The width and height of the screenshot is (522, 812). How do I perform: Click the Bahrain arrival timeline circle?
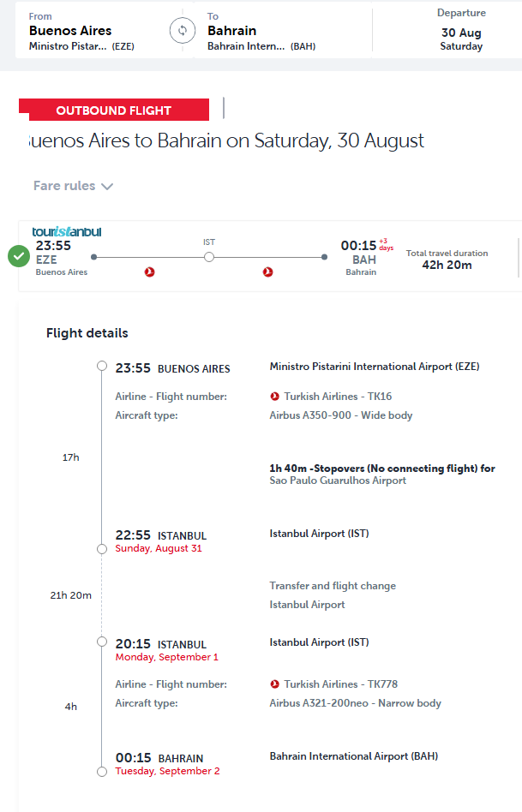coord(102,772)
